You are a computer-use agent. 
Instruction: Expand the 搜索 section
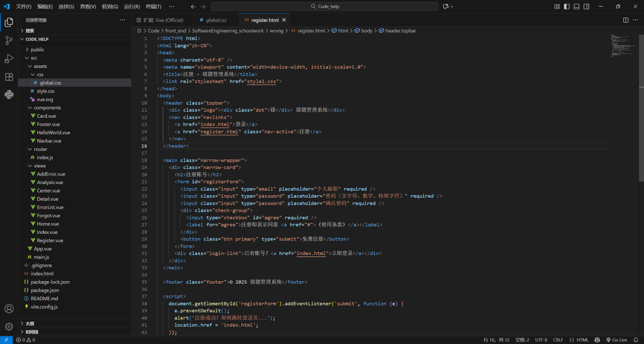point(74,31)
